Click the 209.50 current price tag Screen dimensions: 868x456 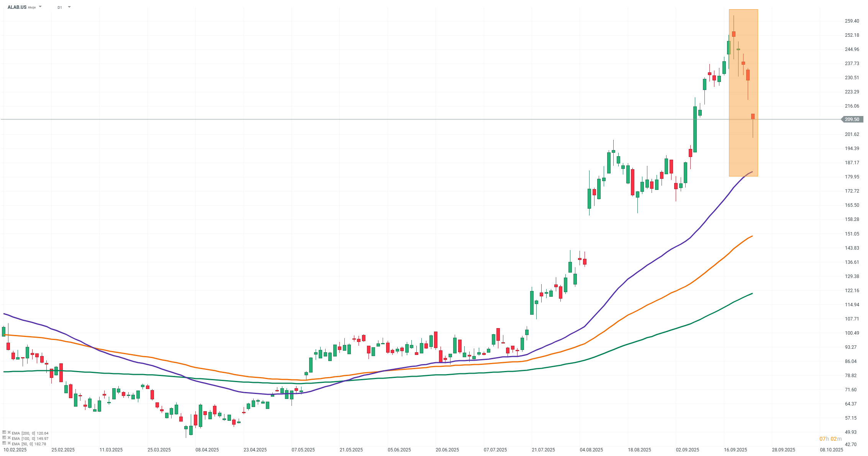tap(852, 119)
